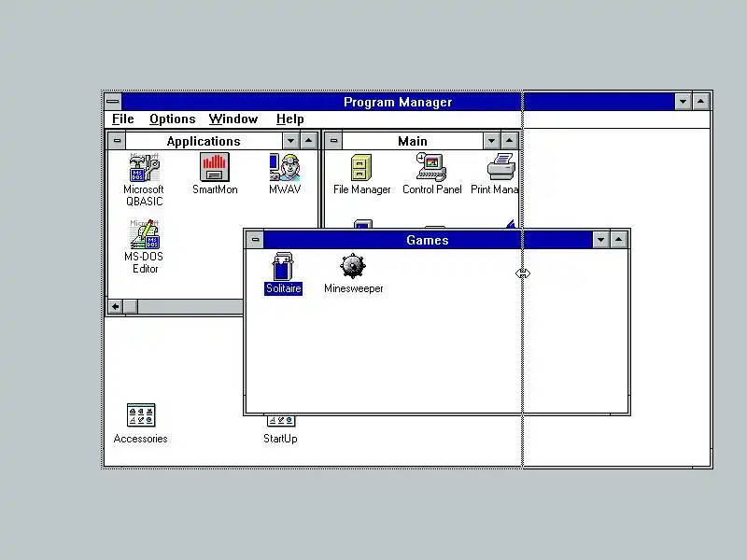Select the SmartMon icon in Applications
Viewport: 747px width, 560px height.
(215, 167)
